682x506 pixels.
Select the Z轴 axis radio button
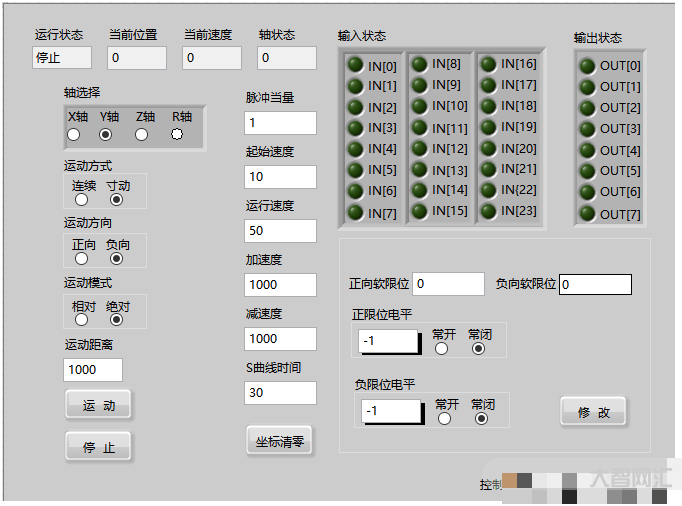coord(142,135)
